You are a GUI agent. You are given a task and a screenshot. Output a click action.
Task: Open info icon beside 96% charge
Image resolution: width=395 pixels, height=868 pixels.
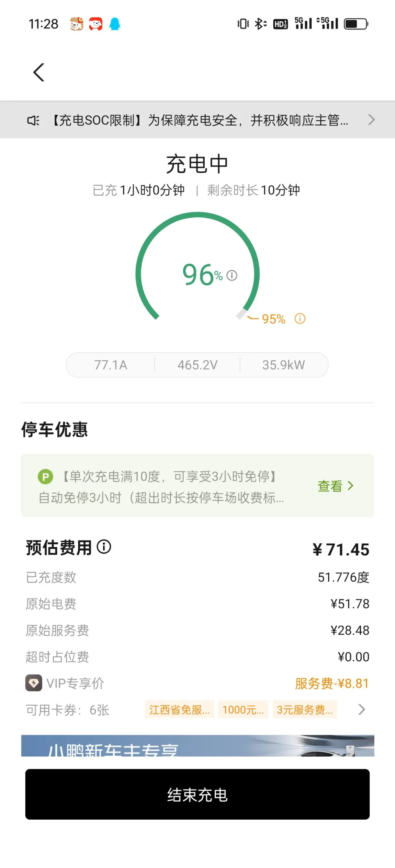[x=232, y=275]
